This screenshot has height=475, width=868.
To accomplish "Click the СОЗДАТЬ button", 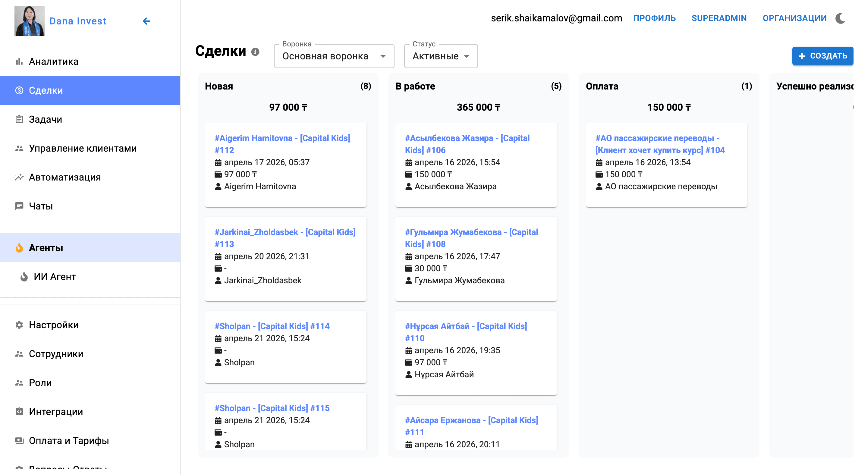I will tap(822, 56).
